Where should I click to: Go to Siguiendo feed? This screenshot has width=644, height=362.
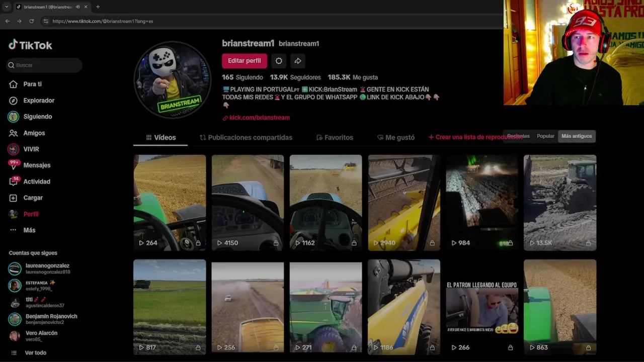coord(37,117)
